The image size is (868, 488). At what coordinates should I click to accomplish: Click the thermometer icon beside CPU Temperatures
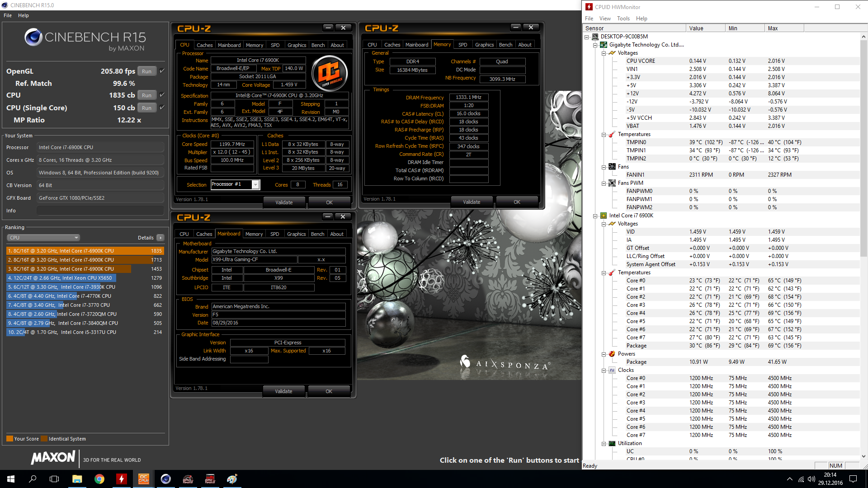(x=612, y=272)
